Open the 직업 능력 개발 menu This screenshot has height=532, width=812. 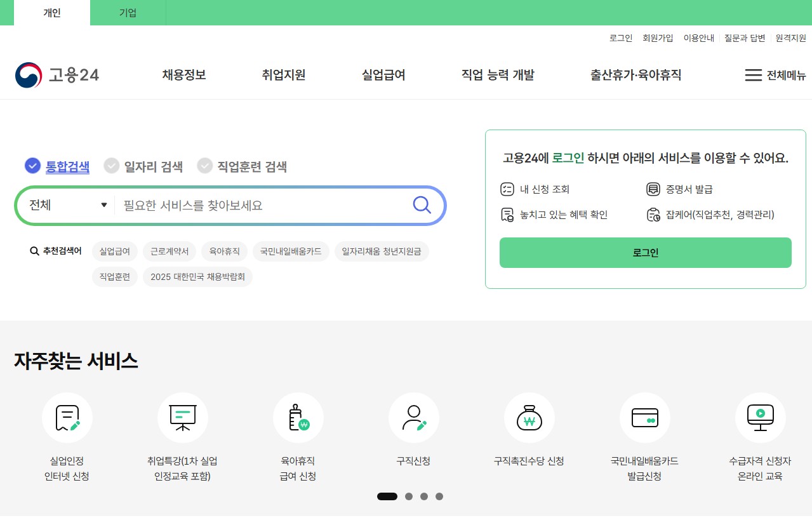tap(498, 75)
